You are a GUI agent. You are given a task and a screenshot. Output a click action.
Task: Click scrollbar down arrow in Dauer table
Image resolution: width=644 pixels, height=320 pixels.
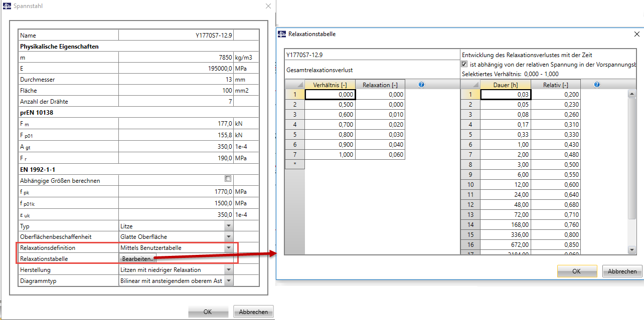[632, 249]
